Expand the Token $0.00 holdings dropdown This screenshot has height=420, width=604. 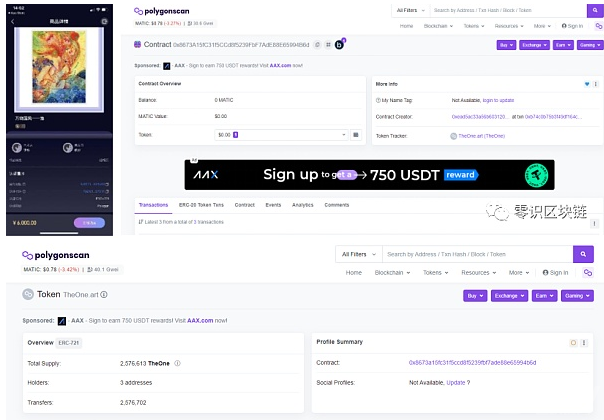click(281, 135)
